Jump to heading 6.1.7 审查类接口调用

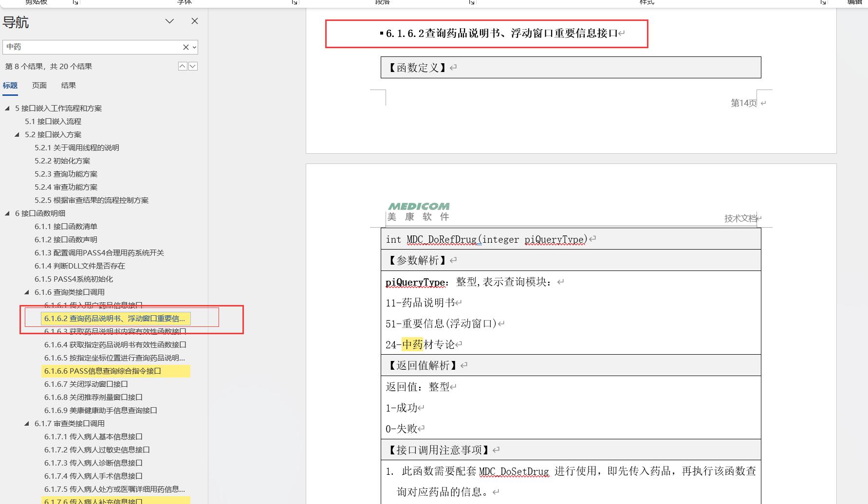tap(70, 424)
